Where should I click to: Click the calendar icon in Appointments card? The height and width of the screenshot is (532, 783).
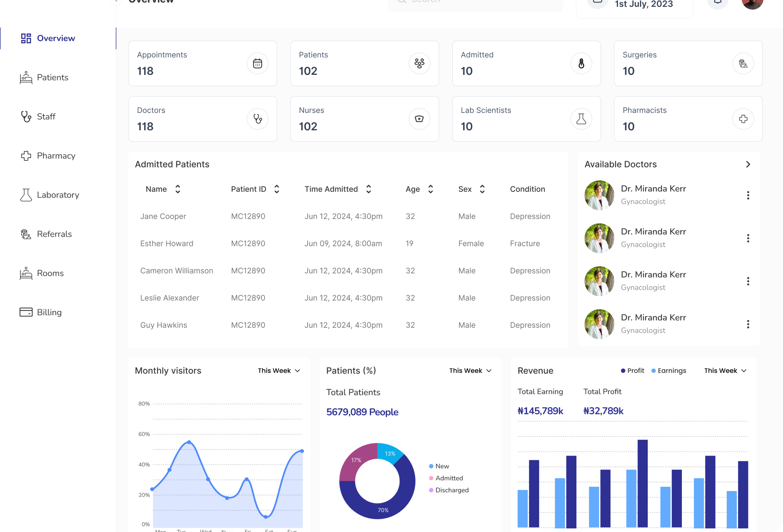coord(257,63)
